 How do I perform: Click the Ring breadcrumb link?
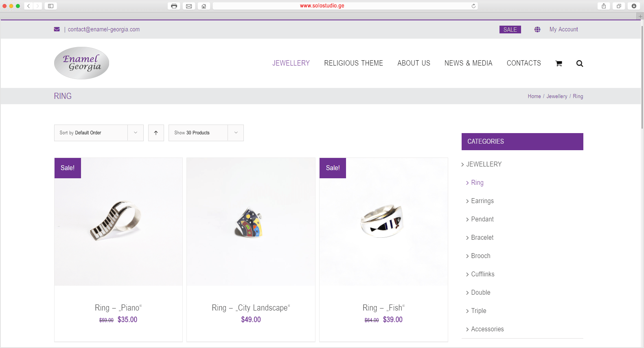point(578,96)
